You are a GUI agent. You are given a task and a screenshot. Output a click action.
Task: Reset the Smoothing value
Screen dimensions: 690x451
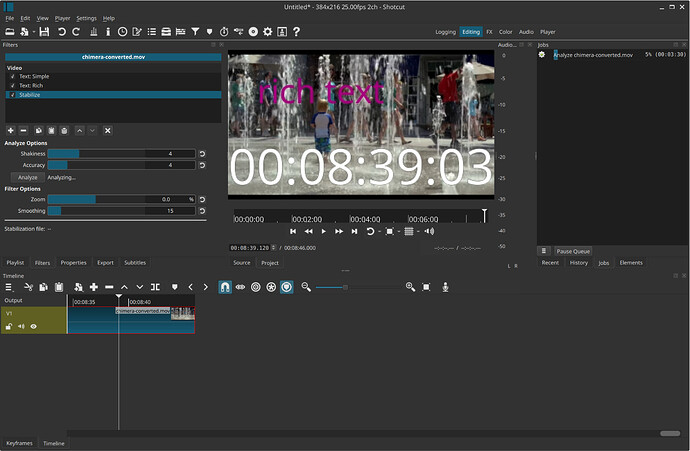(x=202, y=211)
